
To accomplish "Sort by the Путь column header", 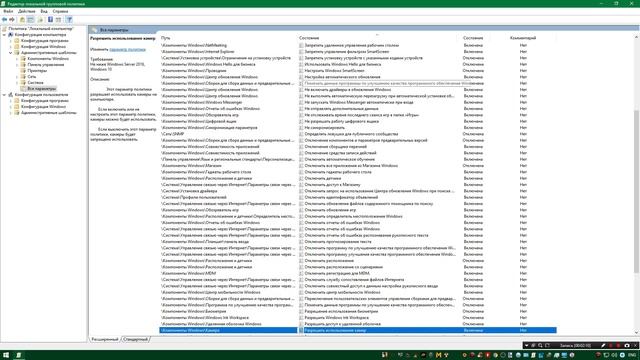I will (x=165, y=38).
